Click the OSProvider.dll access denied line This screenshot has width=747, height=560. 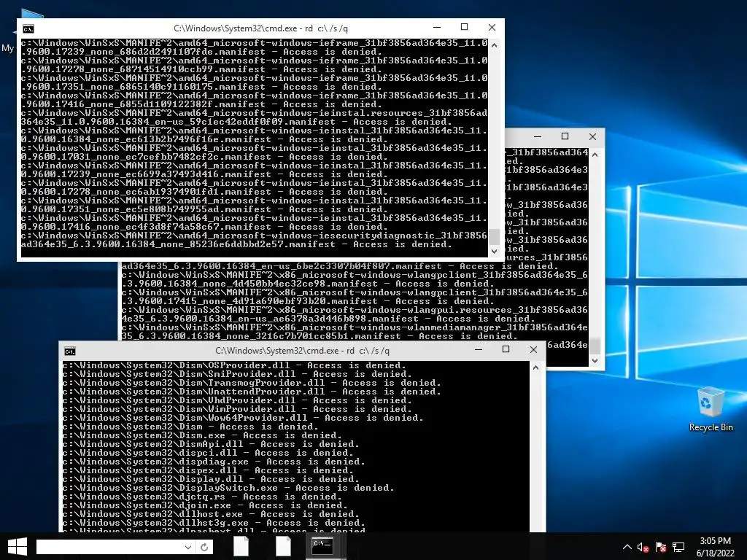(234, 366)
